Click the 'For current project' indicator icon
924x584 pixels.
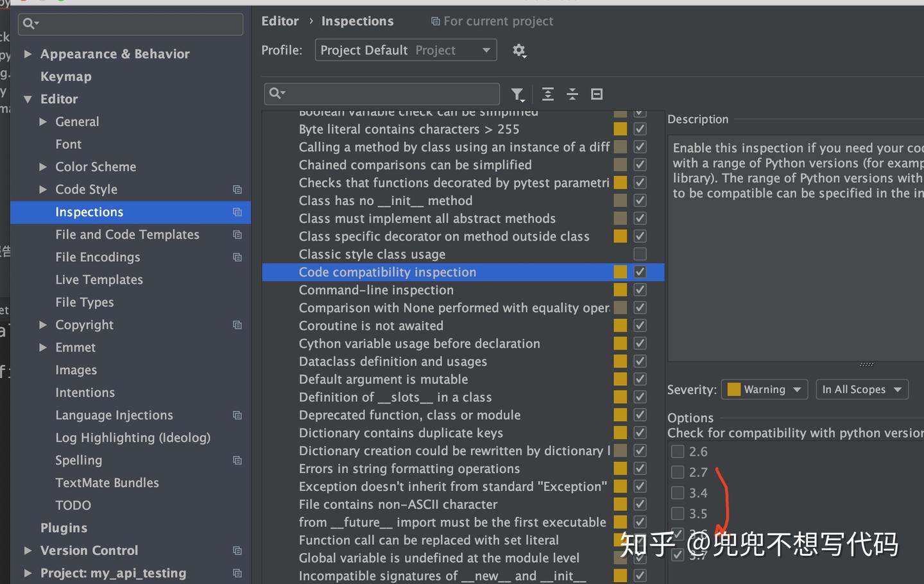pyautogui.click(x=435, y=21)
